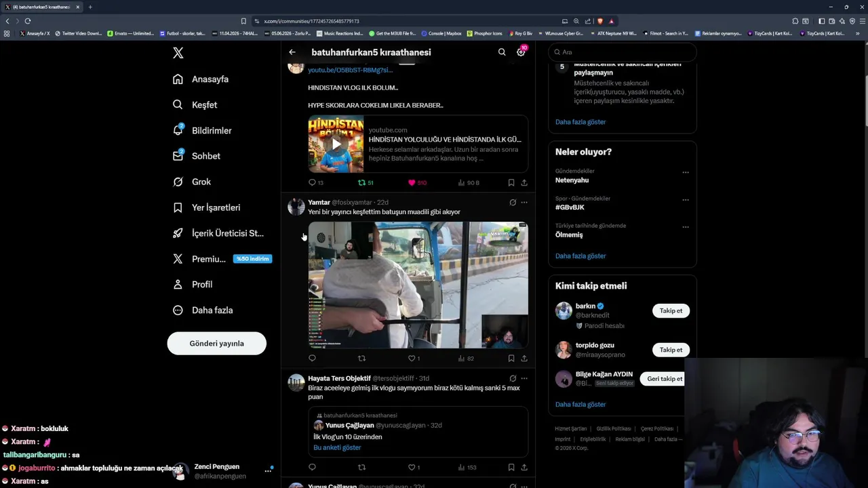Open Keşfet explore page

(x=195, y=105)
